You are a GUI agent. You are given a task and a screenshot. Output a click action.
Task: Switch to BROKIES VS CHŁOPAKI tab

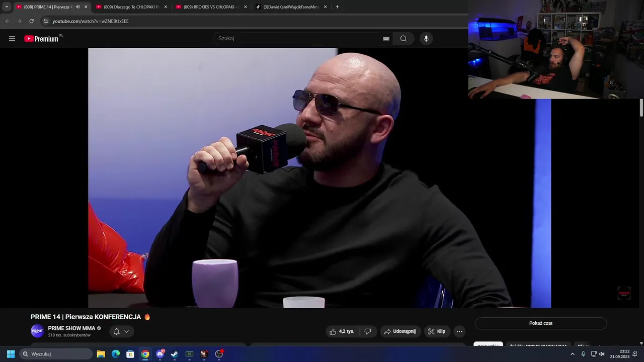[x=211, y=7]
